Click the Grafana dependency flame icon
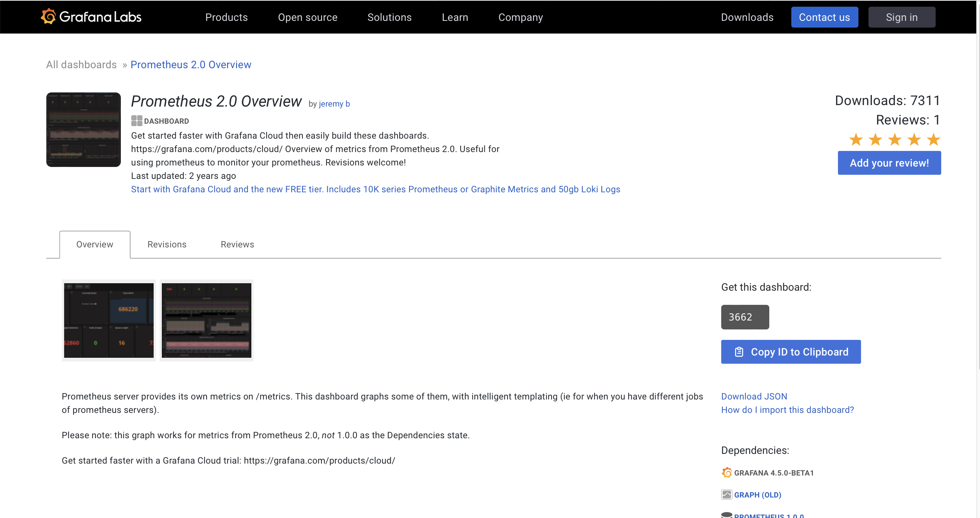980x518 pixels. [727, 473]
